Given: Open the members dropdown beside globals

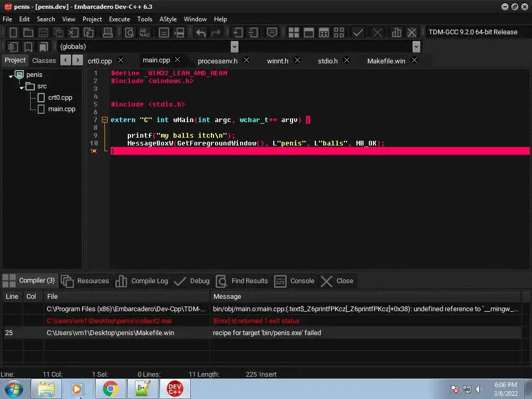Looking at the screenshot, I should point(416,46).
